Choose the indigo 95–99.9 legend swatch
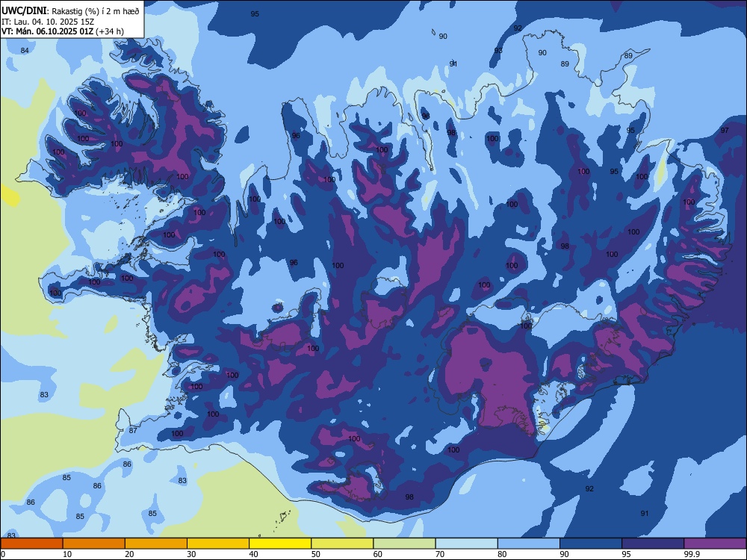 (x=653, y=544)
